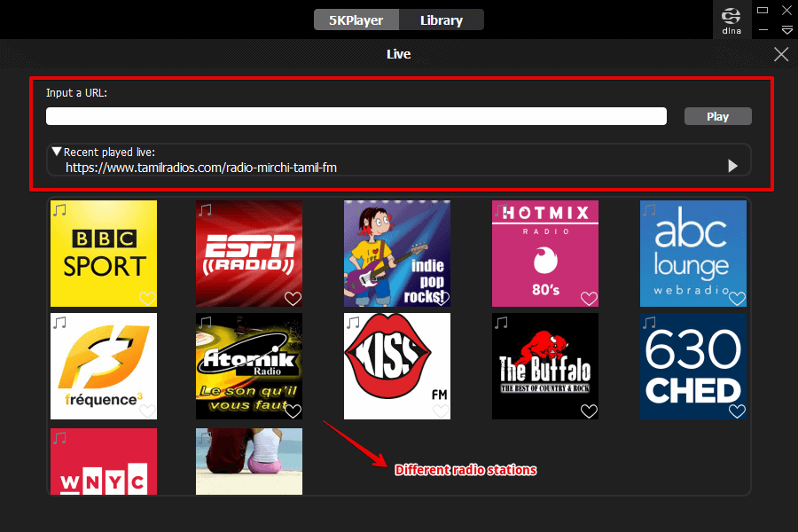The height and width of the screenshot is (532, 798).
Task: Open the KISS FM station
Action: tap(397, 366)
